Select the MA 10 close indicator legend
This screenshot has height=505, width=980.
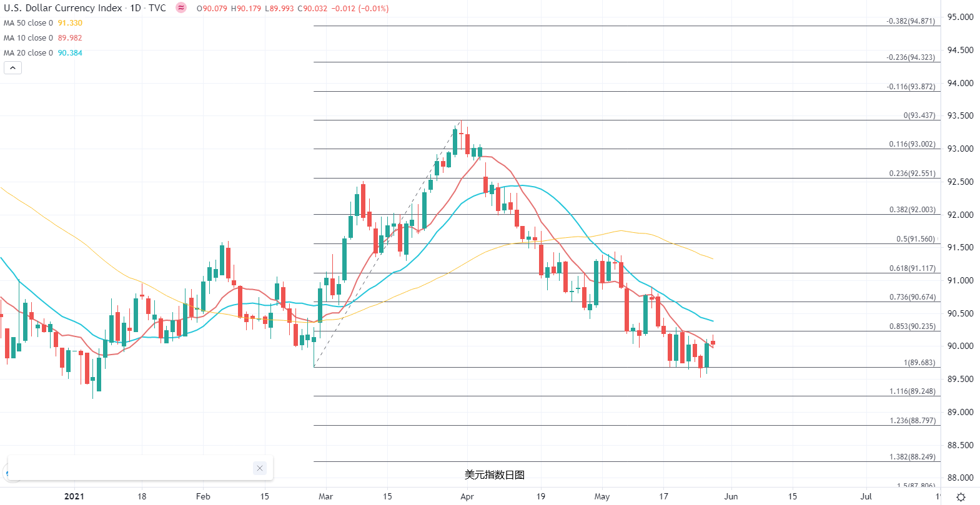28,38
